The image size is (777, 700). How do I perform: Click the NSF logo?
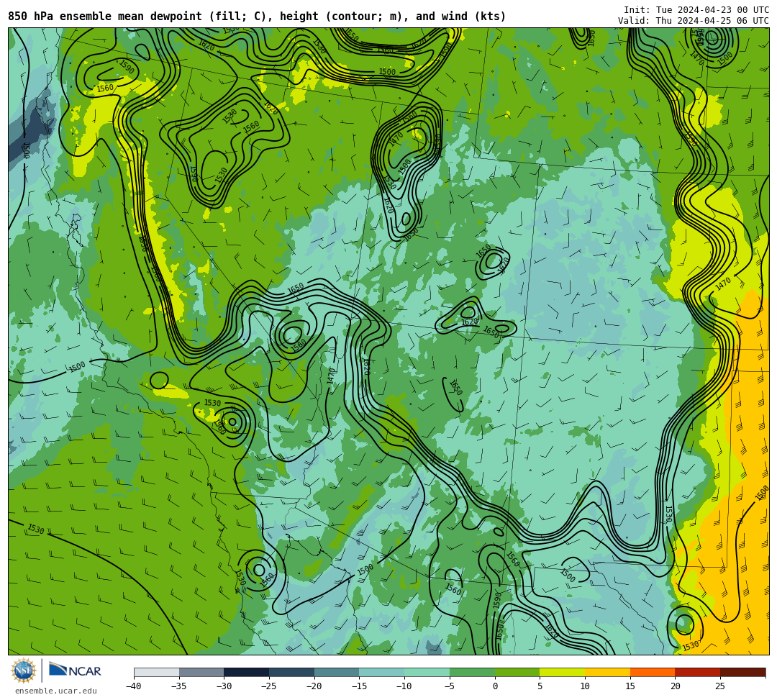point(23,671)
